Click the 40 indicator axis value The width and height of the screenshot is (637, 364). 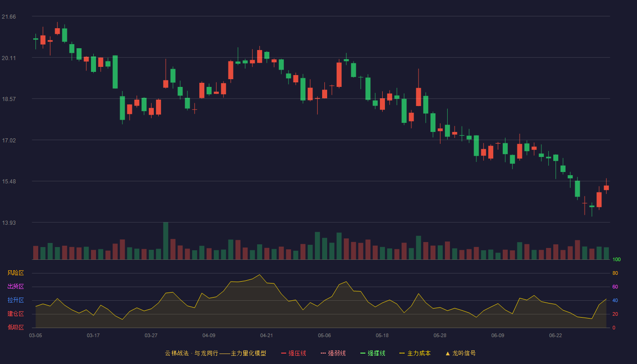point(615,300)
